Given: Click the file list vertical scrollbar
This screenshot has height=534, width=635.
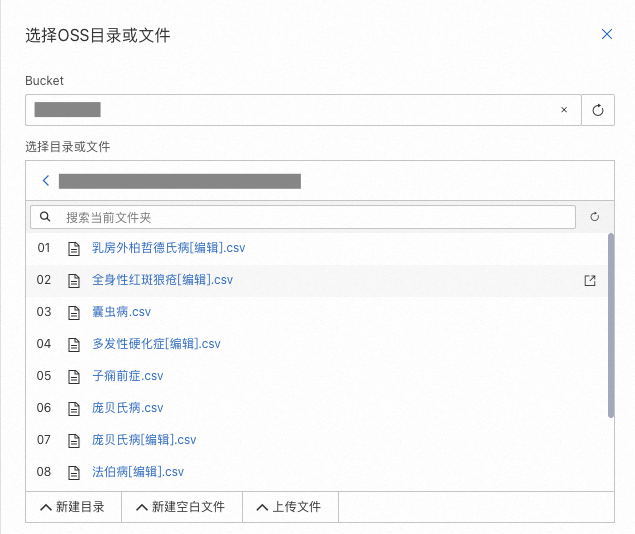Looking at the screenshot, I should pos(611,325).
